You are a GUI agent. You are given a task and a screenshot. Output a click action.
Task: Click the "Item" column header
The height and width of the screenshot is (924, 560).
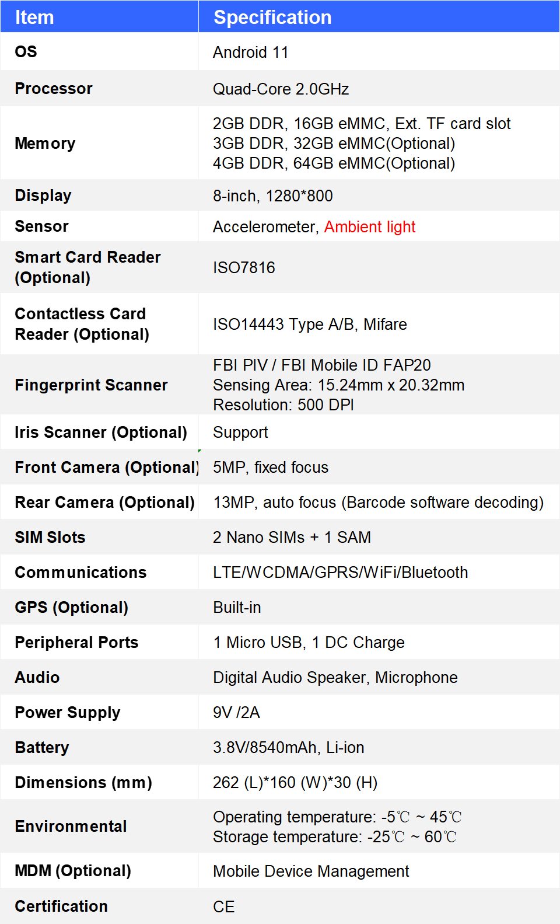[x=34, y=18]
